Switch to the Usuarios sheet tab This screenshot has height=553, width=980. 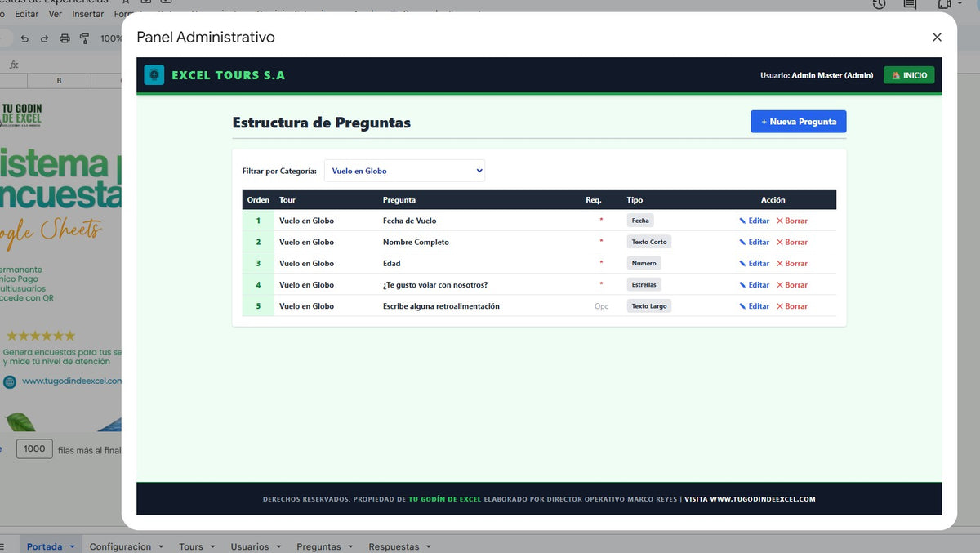[x=250, y=546]
